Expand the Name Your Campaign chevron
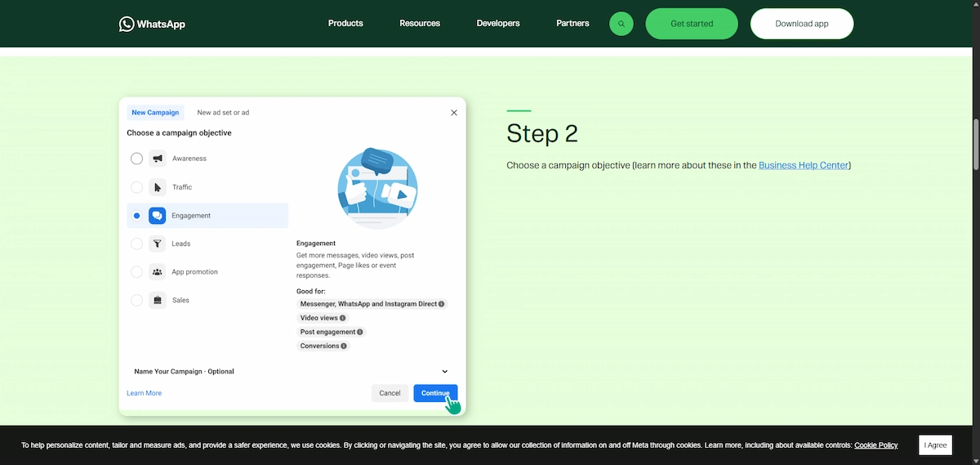The image size is (980, 465). coord(445,372)
